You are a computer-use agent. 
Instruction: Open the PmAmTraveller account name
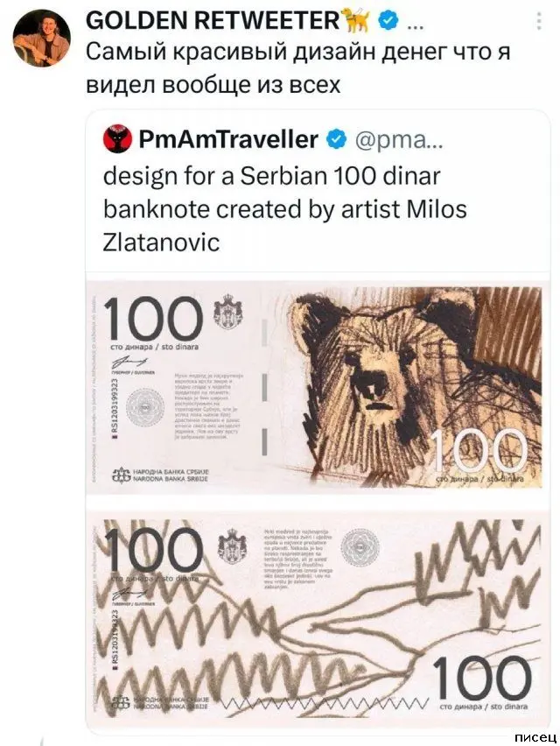coord(228,139)
